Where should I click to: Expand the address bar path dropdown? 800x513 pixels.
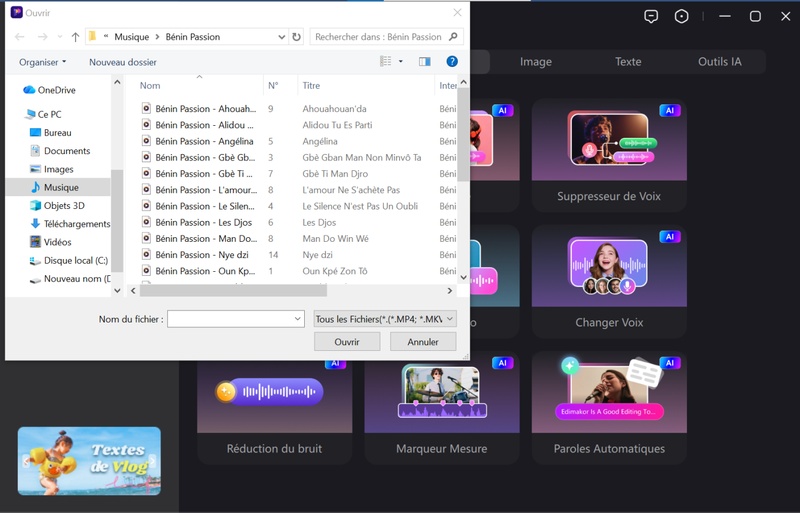point(282,37)
